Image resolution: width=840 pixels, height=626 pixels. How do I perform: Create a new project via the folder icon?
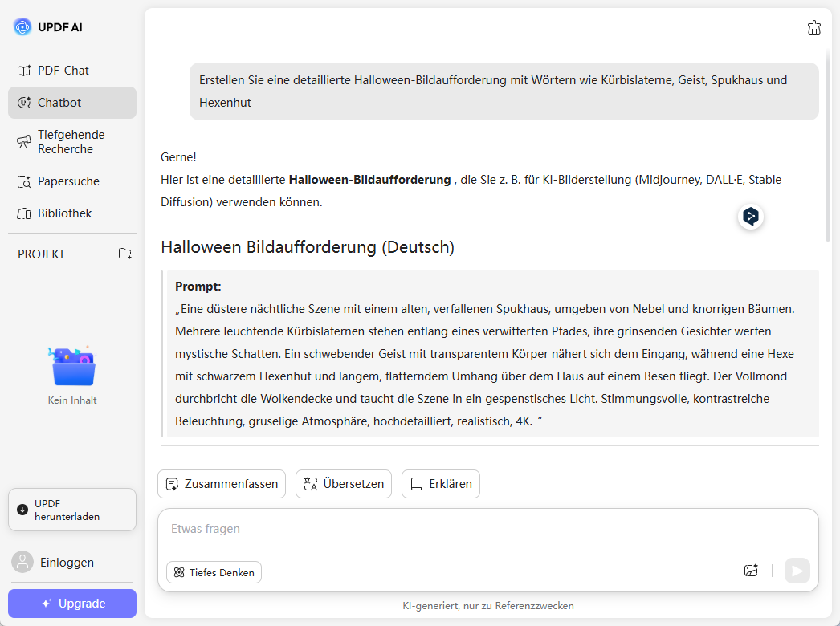tap(125, 254)
